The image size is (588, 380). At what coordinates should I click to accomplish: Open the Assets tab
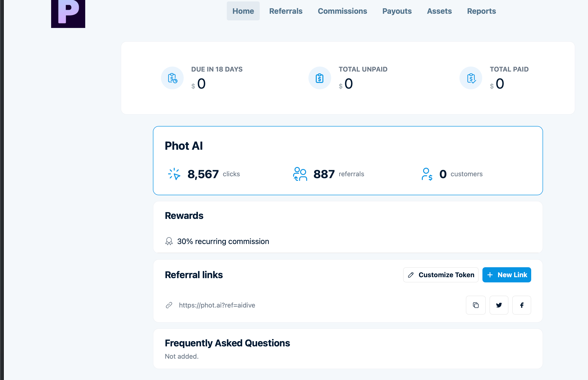tap(439, 11)
